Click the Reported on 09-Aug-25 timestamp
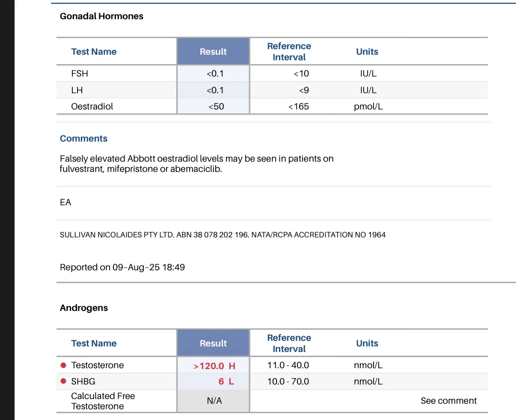516x420 pixels. click(122, 267)
